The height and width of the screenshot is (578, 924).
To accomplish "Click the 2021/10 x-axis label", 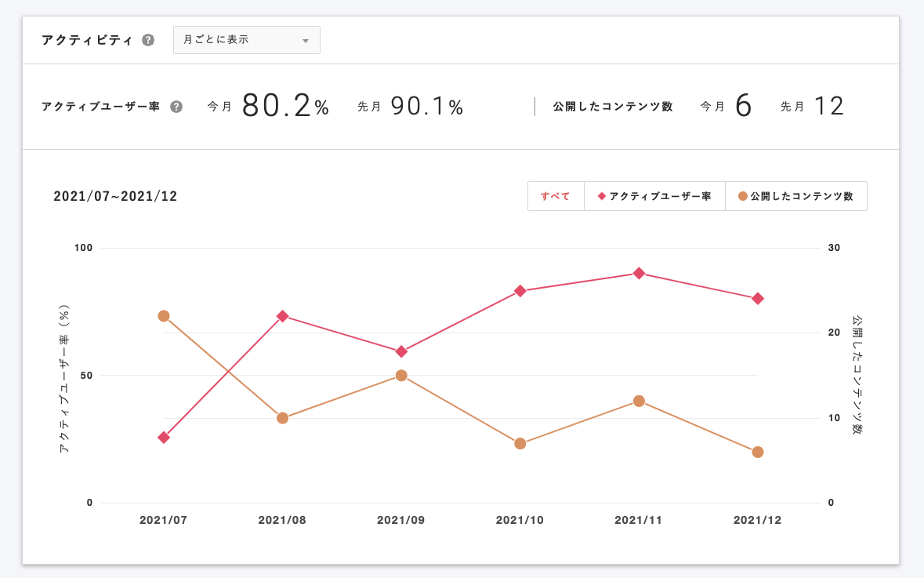I will [x=520, y=520].
